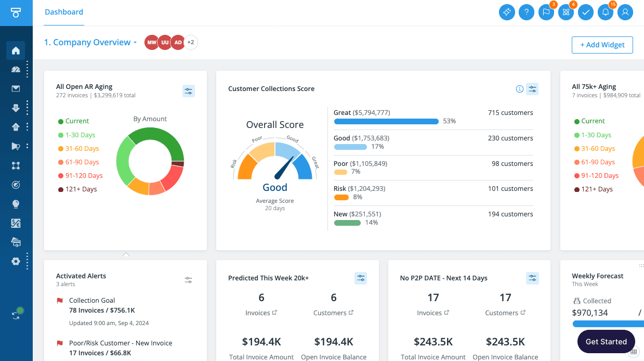The width and height of the screenshot is (644, 361).
Task: Expand the +2 additional users avatar
Action: coord(191,43)
